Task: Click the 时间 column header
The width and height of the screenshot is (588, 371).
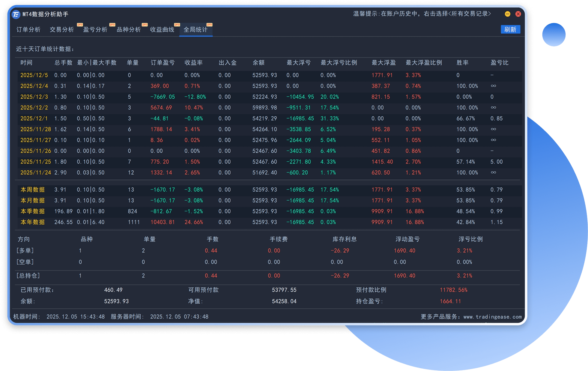Action: [x=26, y=63]
